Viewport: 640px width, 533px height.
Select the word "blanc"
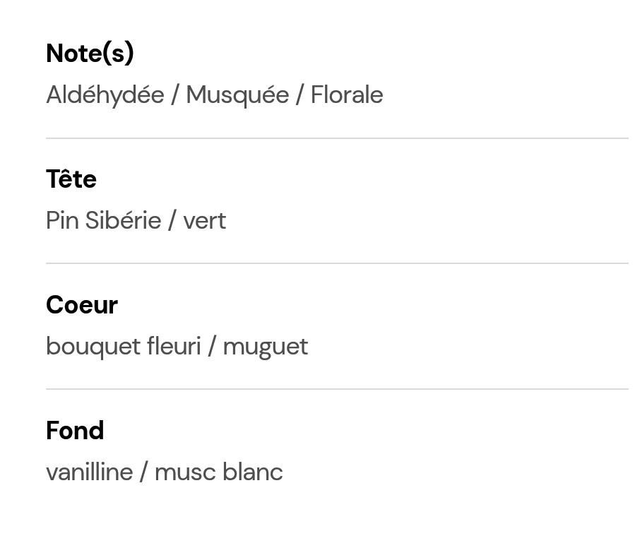pyautogui.click(x=253, y=472)
